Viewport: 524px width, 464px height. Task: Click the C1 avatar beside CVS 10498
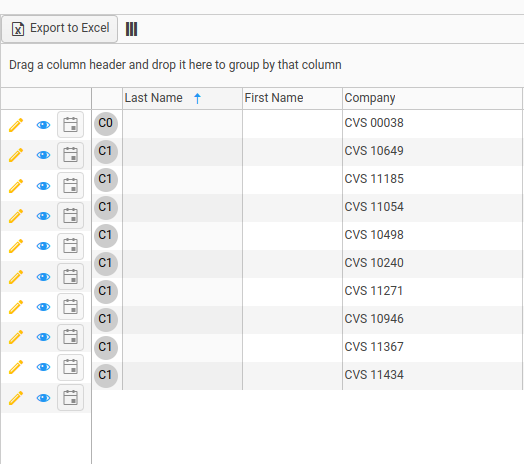(106, 236)
